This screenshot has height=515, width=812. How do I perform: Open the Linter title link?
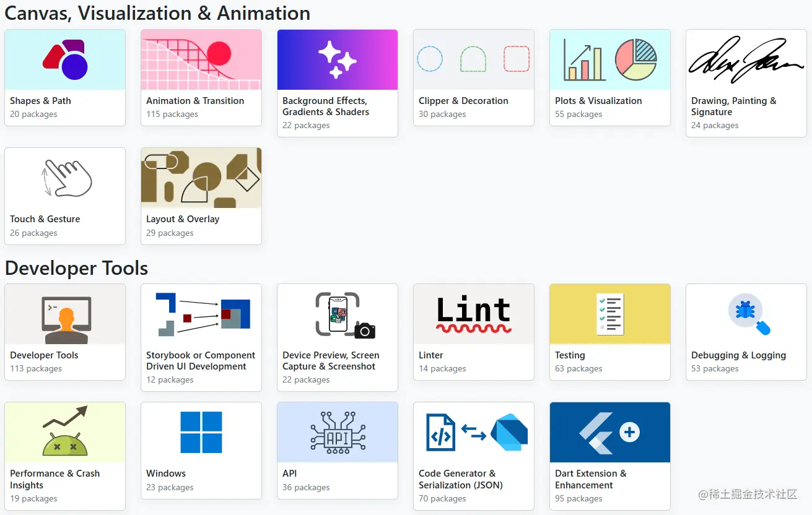tap(431, 355)
